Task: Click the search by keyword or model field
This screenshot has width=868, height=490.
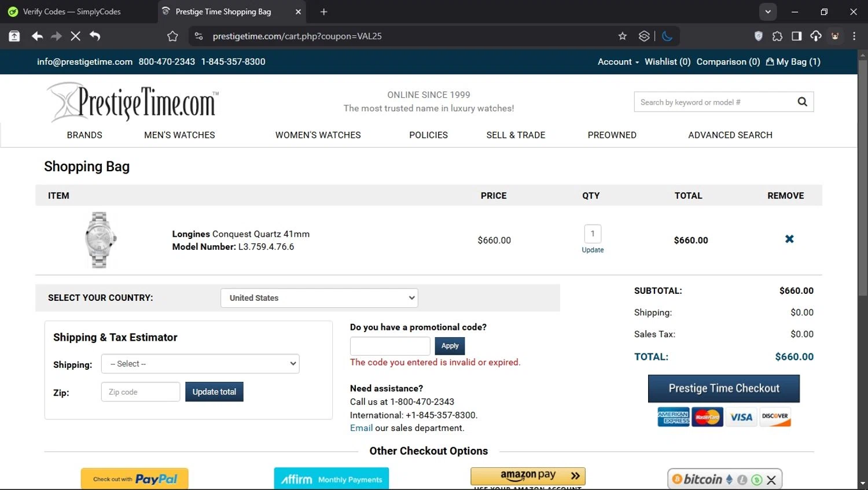Action: [715, 102]
